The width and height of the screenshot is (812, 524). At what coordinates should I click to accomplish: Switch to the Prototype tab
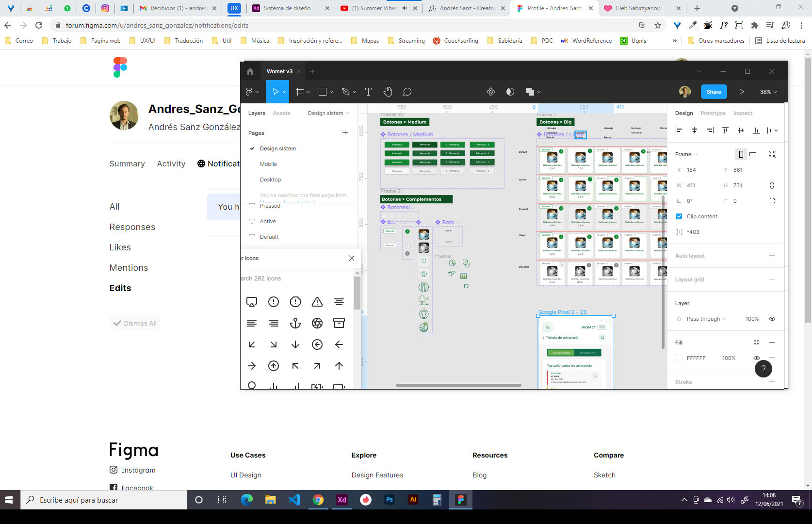coord(713,113)
